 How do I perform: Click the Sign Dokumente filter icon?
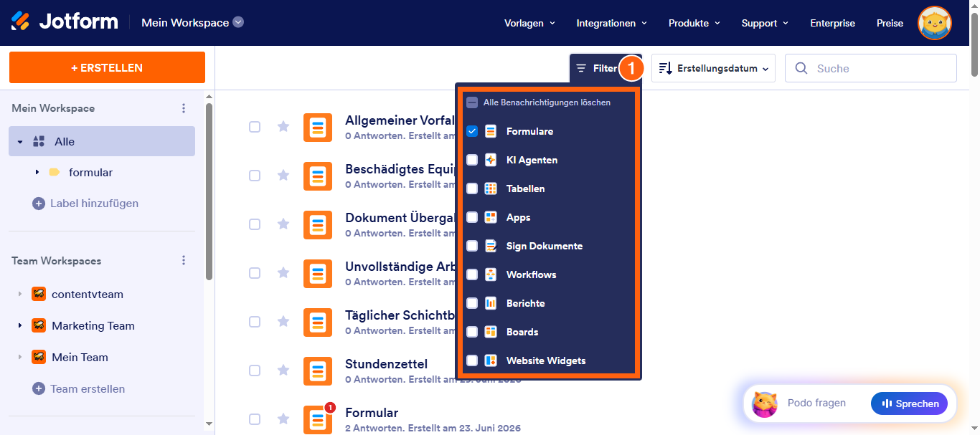(x=491, y=246)
